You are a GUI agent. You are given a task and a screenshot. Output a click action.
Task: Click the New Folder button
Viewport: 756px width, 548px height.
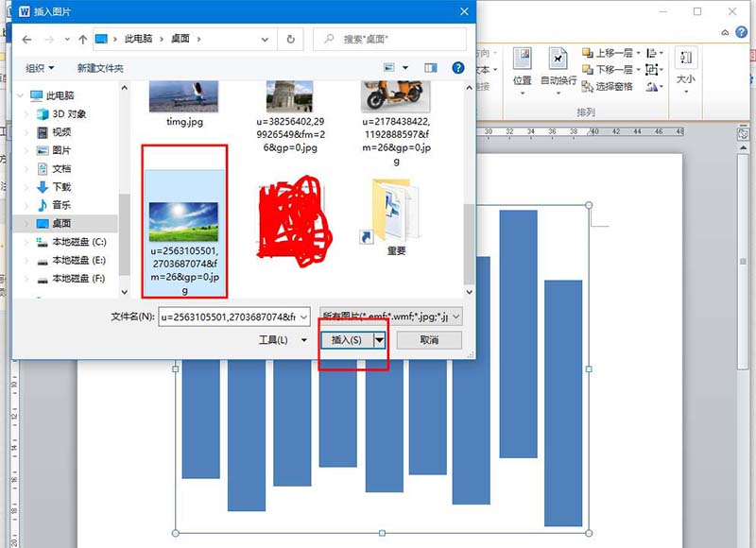(x=100, y=68)
